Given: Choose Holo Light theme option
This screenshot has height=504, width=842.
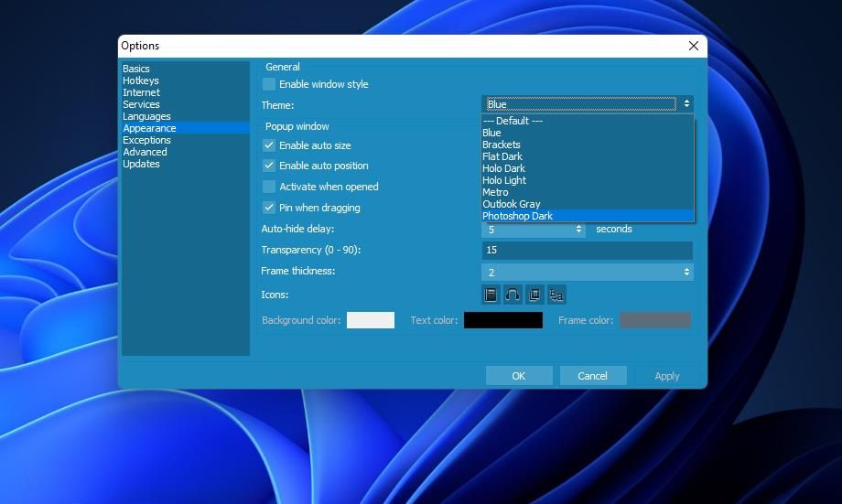Looking at the screenshot, I should (x=588, y=180).
